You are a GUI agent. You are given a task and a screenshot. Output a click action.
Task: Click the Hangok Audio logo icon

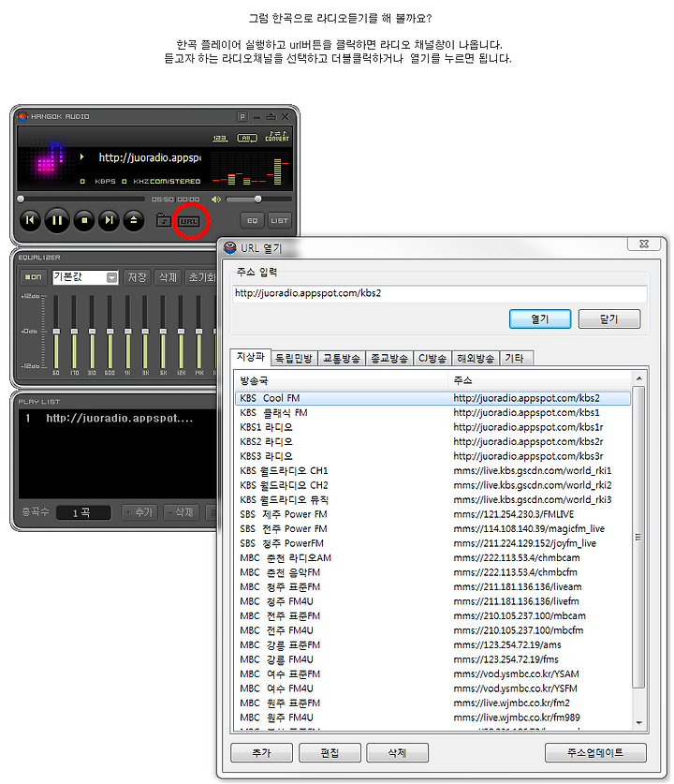point(22,116)
